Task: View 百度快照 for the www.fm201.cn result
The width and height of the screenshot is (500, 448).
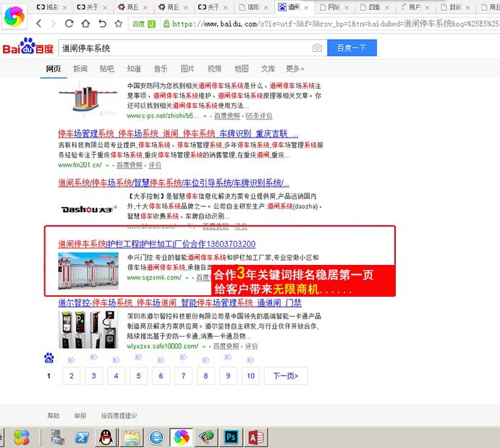Action: (x=130, y=165)
